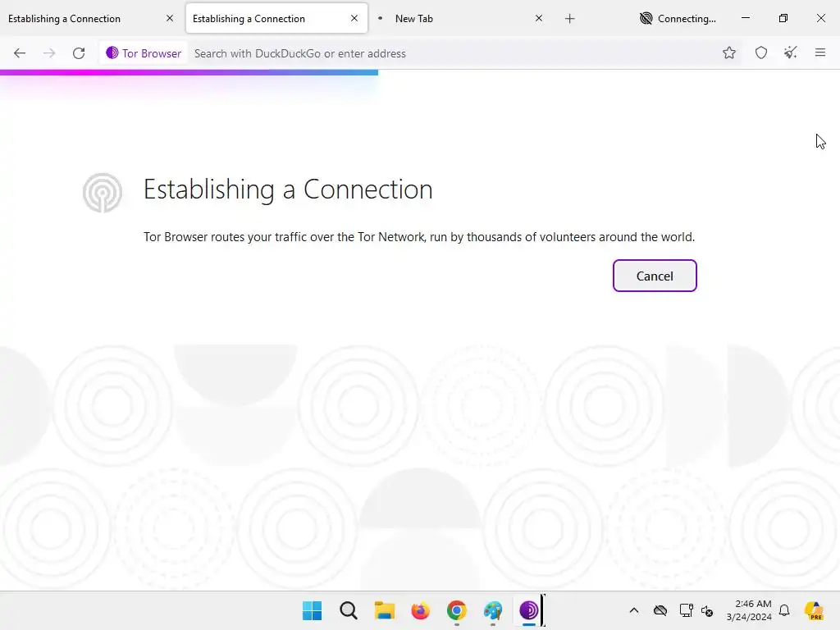840x630 pixels.
Task: Expand hidden system tray icons
Action: (634, 610)
